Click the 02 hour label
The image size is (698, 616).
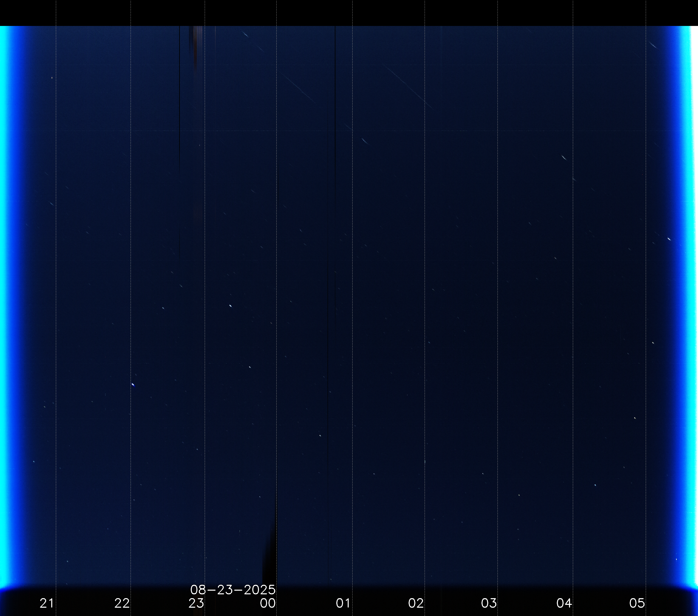tap(416, 603)
